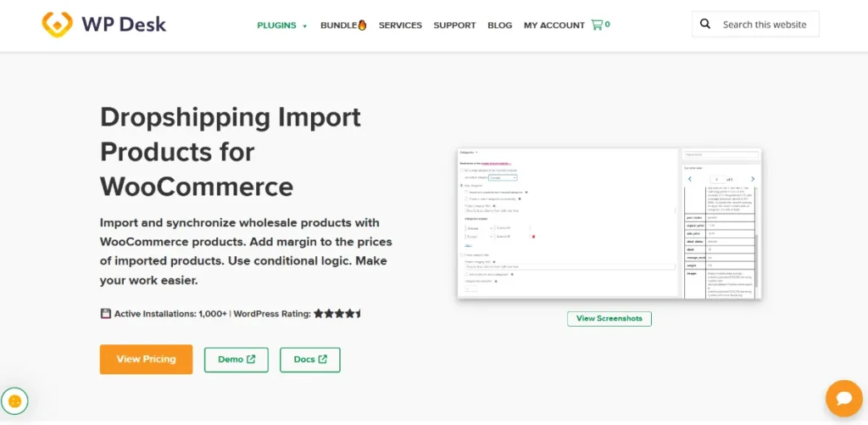Navigate to the Blog
The width and height of the screenshot is (868, 425).
pyautogui.click(x=499, y=25)
